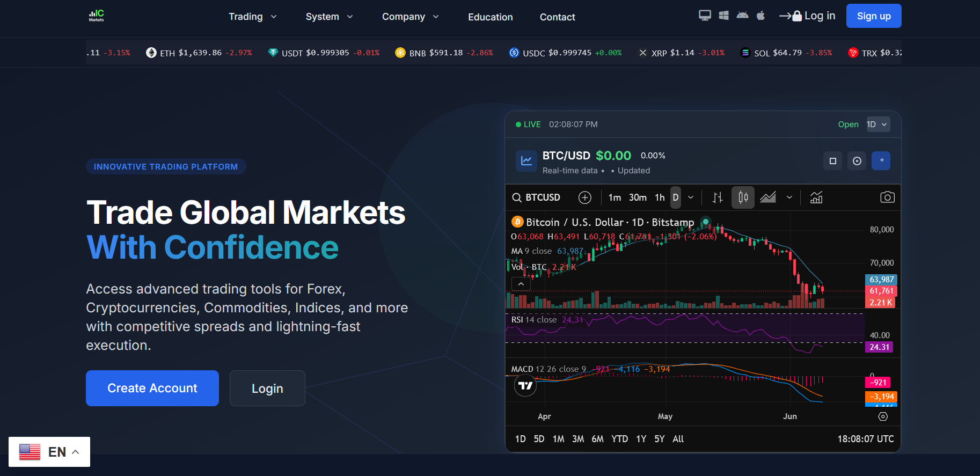Viewport: 980px width, 476px height.
Task: Click the desktop web platform icon
Action: 705,16
